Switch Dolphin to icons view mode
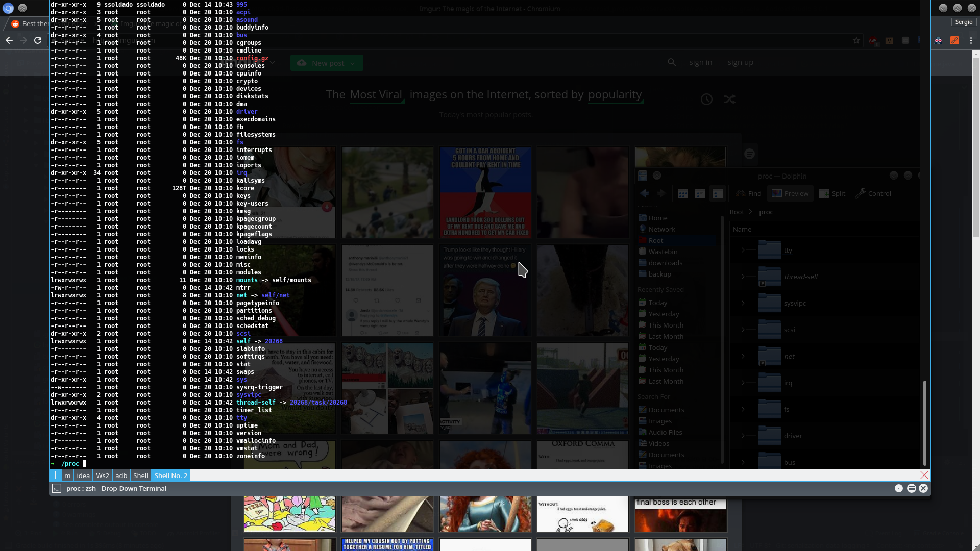 (683, 193)
